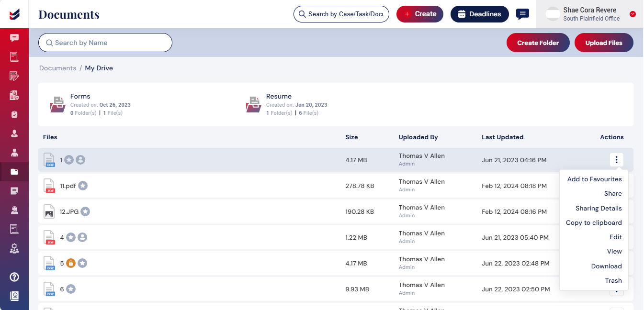The height and width of the screenshot is (310, 644).
Task: Close the three-dot actions menu for file 1
Action: (x=617, y=160)
